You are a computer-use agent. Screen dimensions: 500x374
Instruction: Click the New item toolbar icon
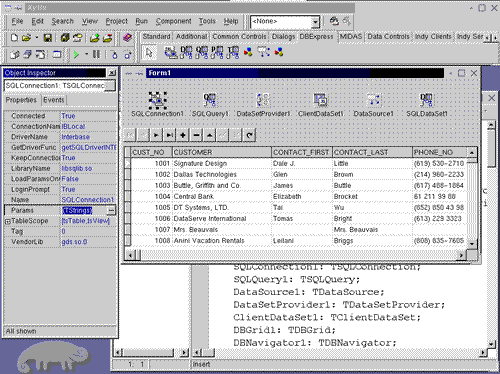pos(14,38)
